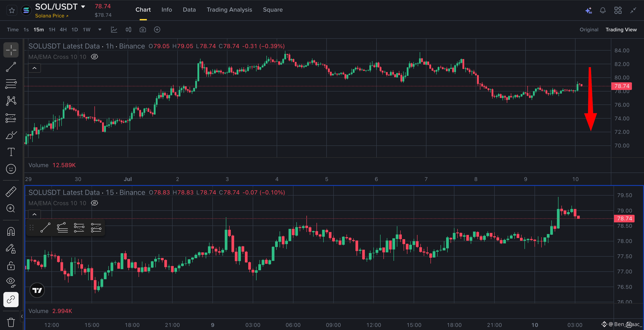Toggle the link drawings sync button
The height and width of the screenshot is (330, 644).
[x=11, y=299]
